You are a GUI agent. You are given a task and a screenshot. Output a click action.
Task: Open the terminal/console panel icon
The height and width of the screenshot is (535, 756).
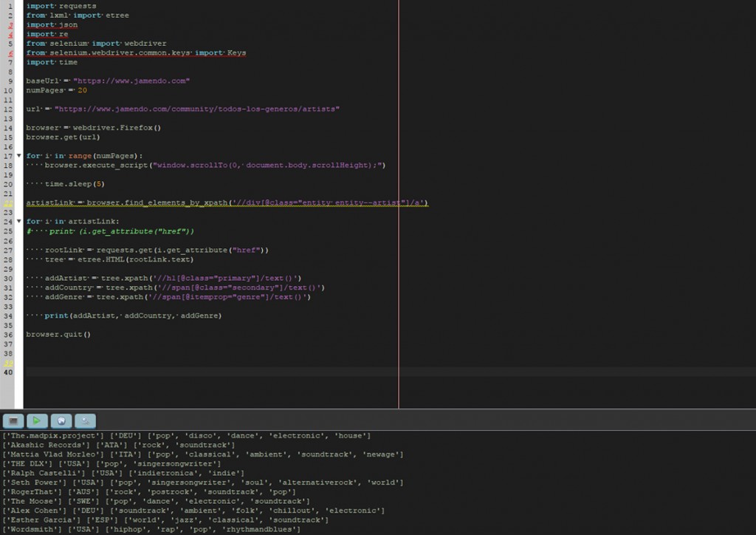(x=13, y=420)
